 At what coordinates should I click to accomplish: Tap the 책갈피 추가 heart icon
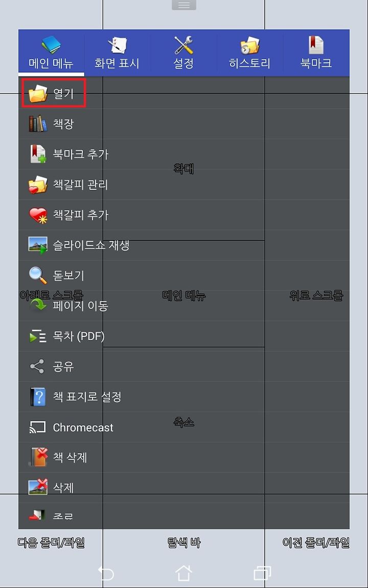pos(38,215)
